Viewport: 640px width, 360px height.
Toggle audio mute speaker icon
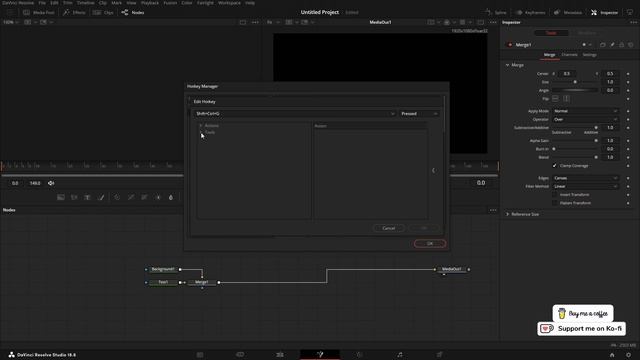(x=51, y=183)
